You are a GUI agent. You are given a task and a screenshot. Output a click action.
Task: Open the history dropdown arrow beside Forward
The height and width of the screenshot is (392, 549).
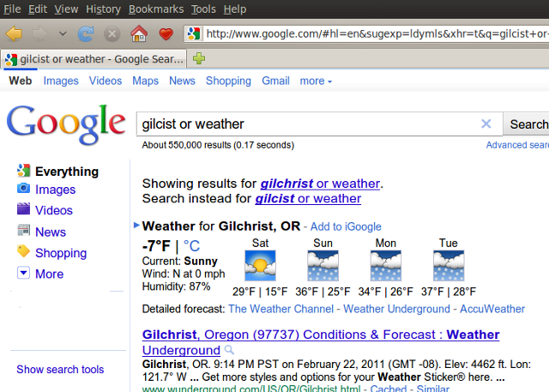point(63,34)
